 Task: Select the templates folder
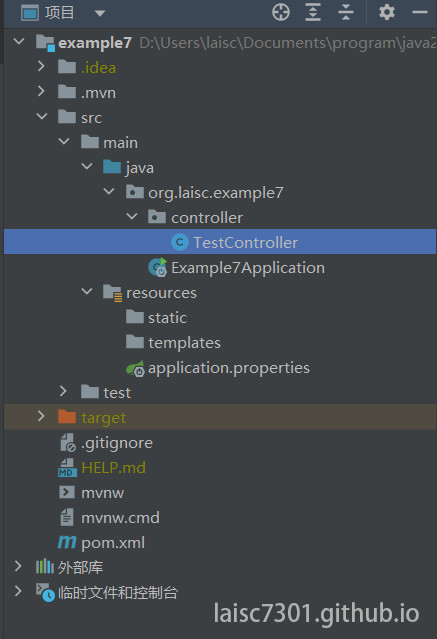[x=184, y=342]
